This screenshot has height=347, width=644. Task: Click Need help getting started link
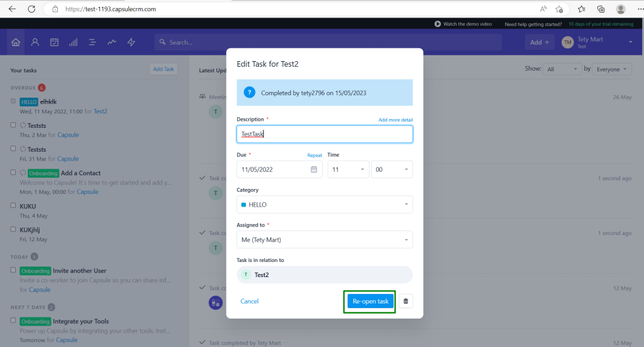pyautogui.click(x=533, y=25)
